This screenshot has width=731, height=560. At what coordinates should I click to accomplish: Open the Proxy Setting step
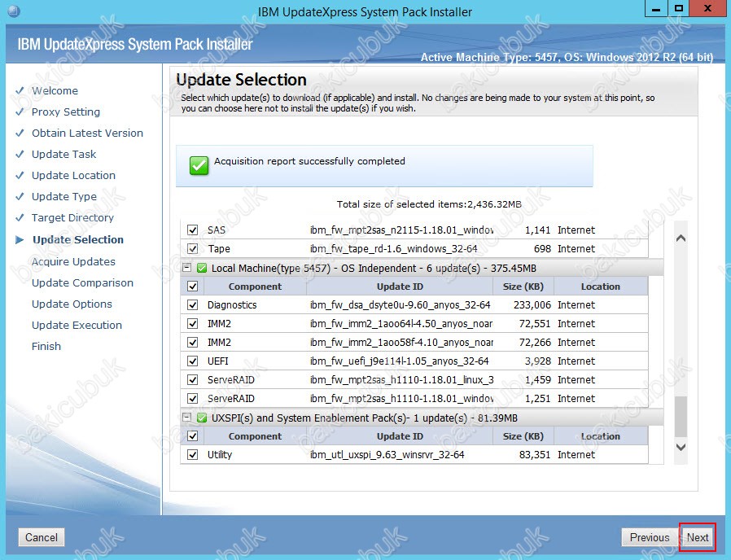(x=66, y=112)
